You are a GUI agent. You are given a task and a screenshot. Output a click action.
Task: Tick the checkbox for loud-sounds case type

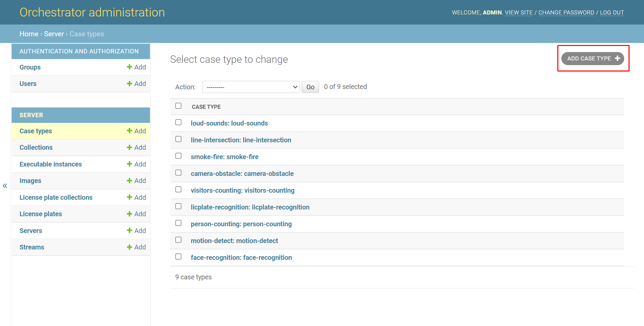[x=178, y=123]
